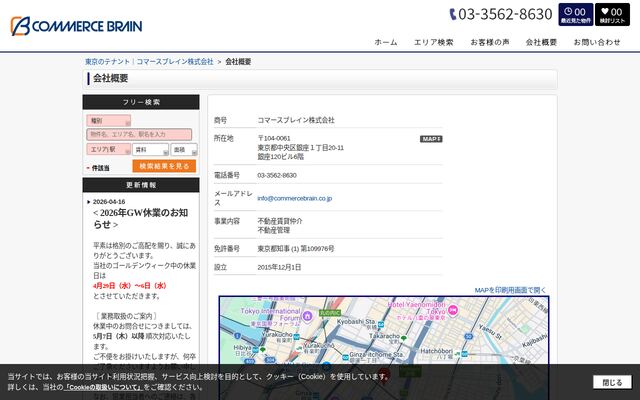Focus the 物件名、エリア名、駅名 search field
Viewport: 640px width, 400px height.
tap(139, 134)
